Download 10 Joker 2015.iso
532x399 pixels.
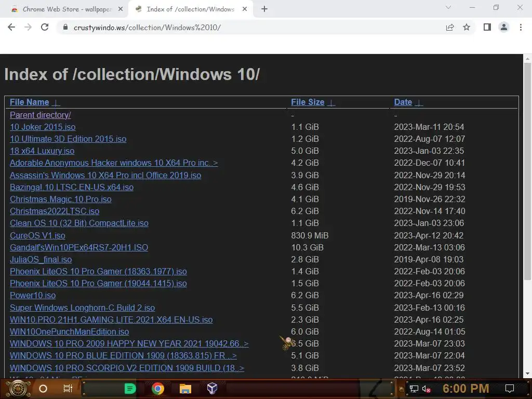point(43,127)
